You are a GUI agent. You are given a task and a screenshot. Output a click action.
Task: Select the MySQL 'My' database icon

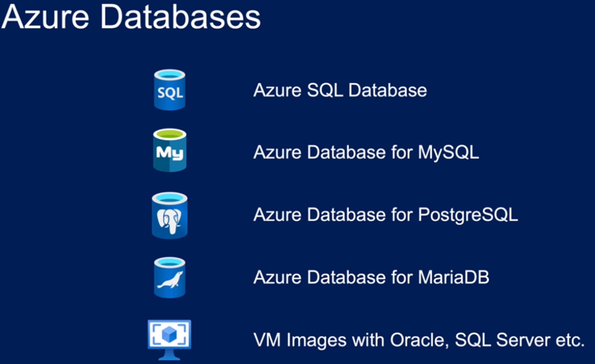169,150
